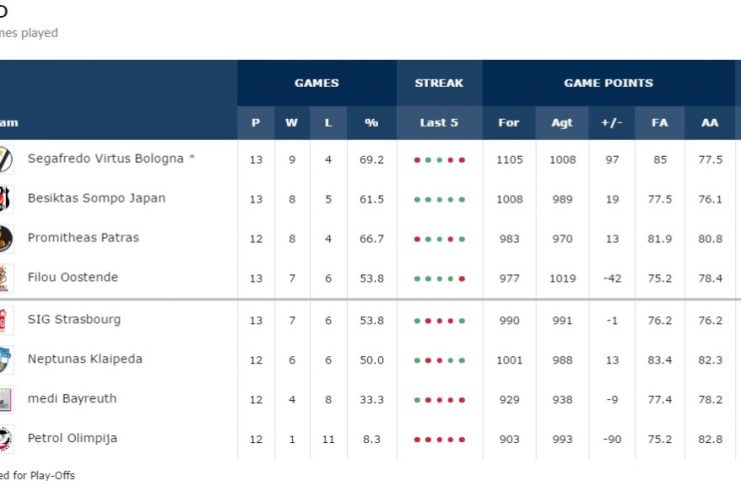The image size is (741, 486).
Task: Click the Besiktas Sompo Japan team logo
Action: point(5,199)
